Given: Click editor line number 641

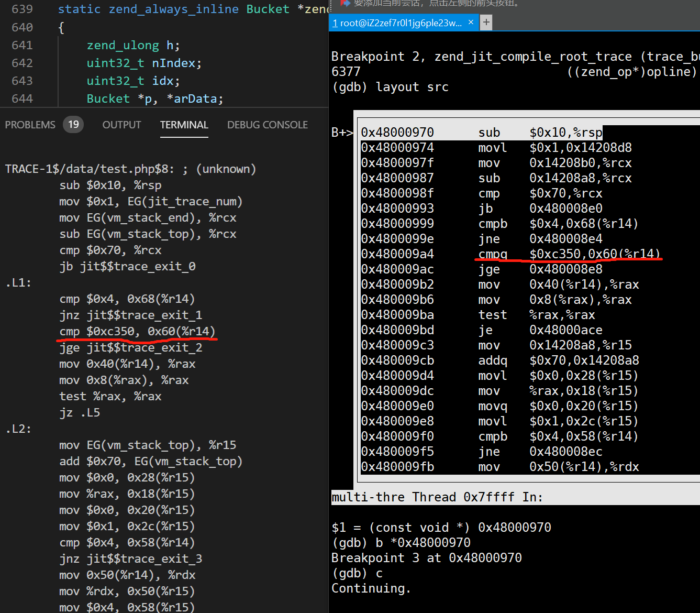Looking at the screenshot, I should (x=22, y=45).
